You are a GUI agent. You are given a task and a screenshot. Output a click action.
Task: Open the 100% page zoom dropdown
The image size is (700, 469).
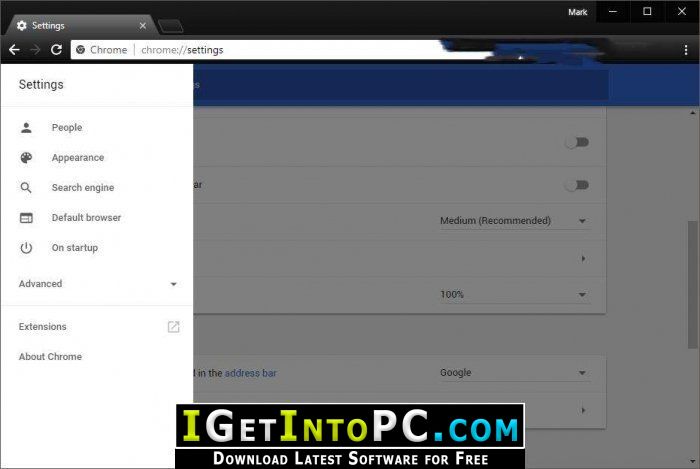point(514,295)
